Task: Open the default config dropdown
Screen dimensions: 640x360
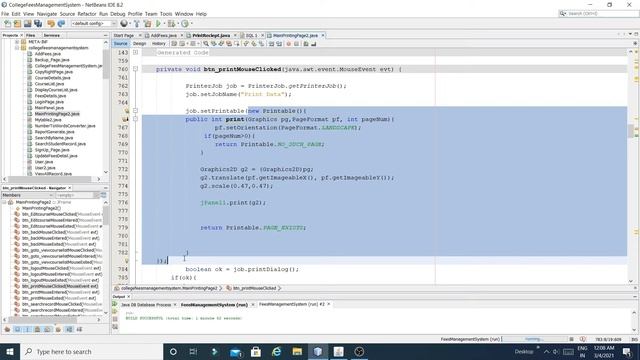Action: (x=94, y=24)
